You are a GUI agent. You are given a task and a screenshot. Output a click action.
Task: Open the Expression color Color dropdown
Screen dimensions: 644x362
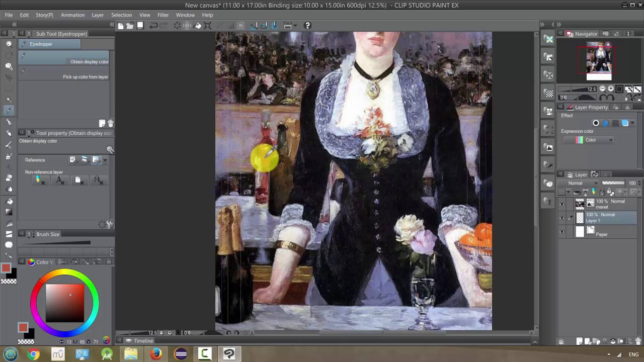click(x=588, y=140)
